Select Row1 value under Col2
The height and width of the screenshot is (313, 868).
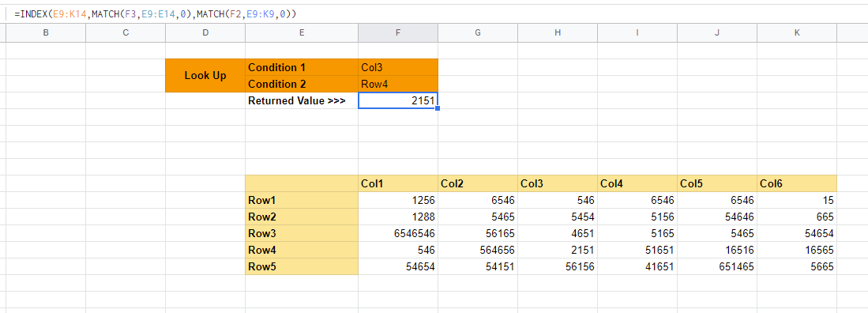478,200
